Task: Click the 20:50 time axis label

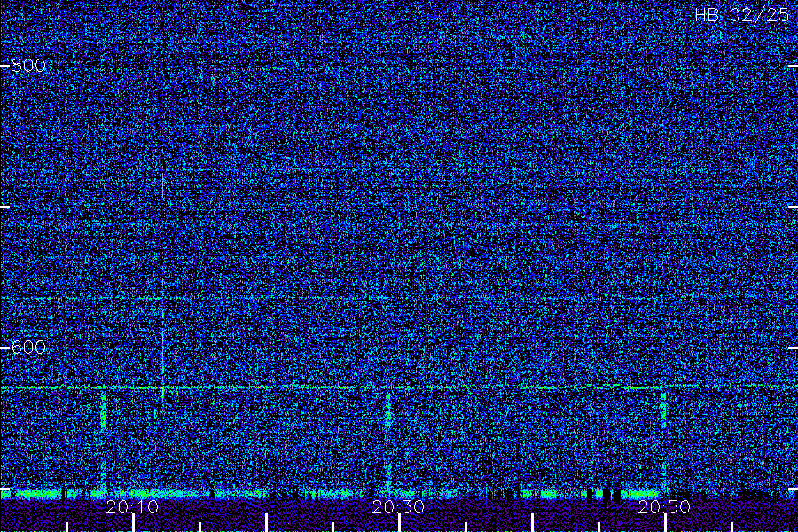Action: (x=664, y=507)
